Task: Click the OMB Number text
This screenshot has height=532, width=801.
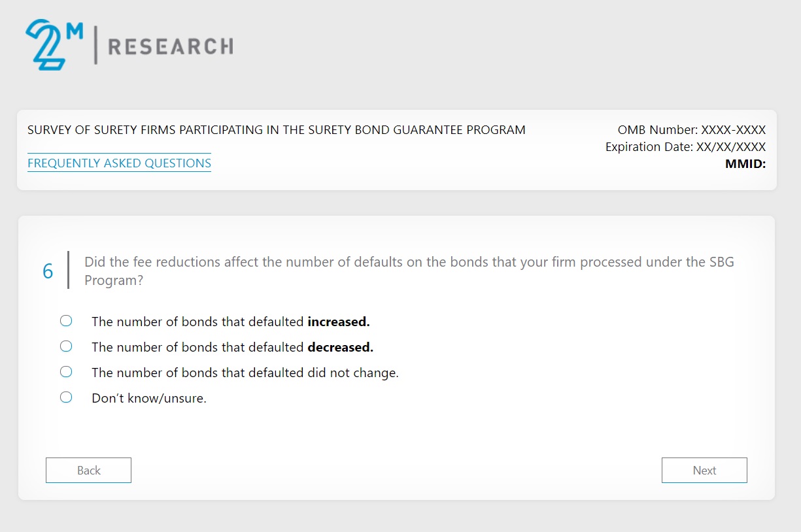Action: tap(691, 130)
